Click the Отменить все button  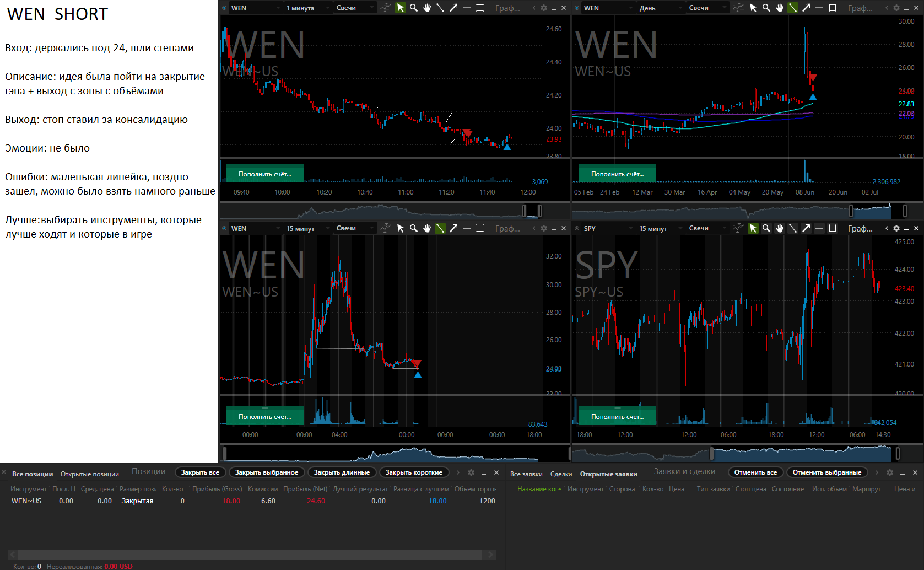point(755,472)
